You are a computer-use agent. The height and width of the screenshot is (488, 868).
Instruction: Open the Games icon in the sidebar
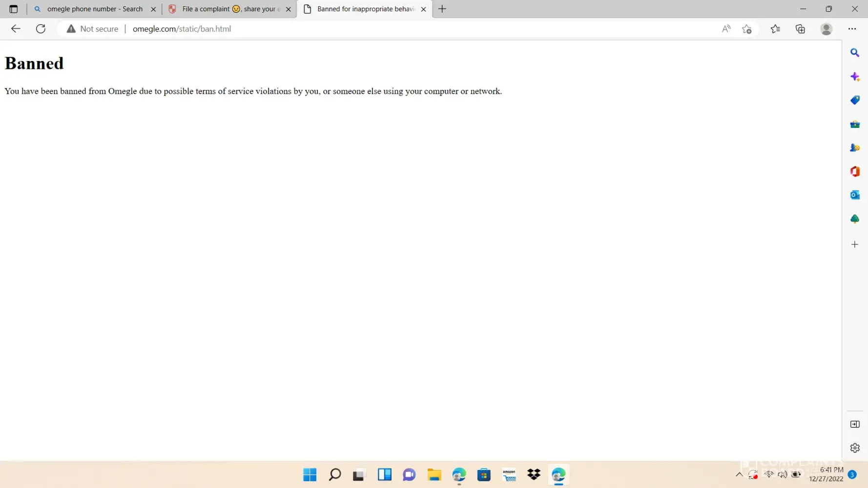point(855,148)
